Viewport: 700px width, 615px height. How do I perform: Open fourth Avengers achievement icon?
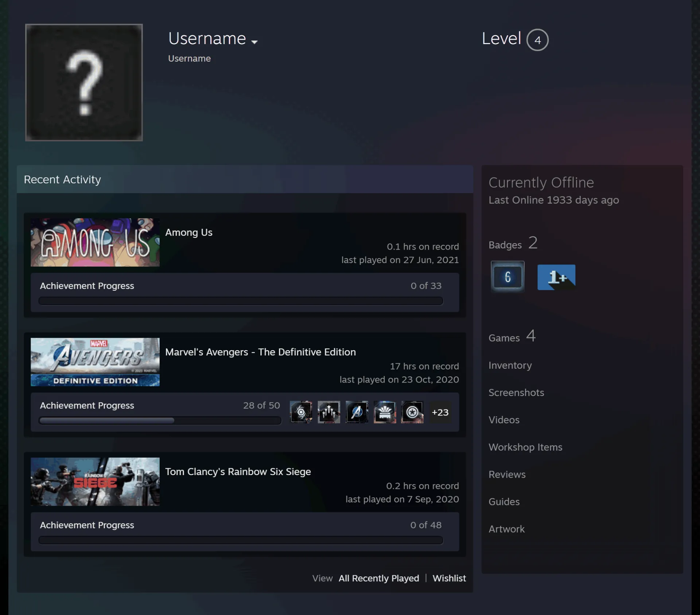click(x=385, y=412)
